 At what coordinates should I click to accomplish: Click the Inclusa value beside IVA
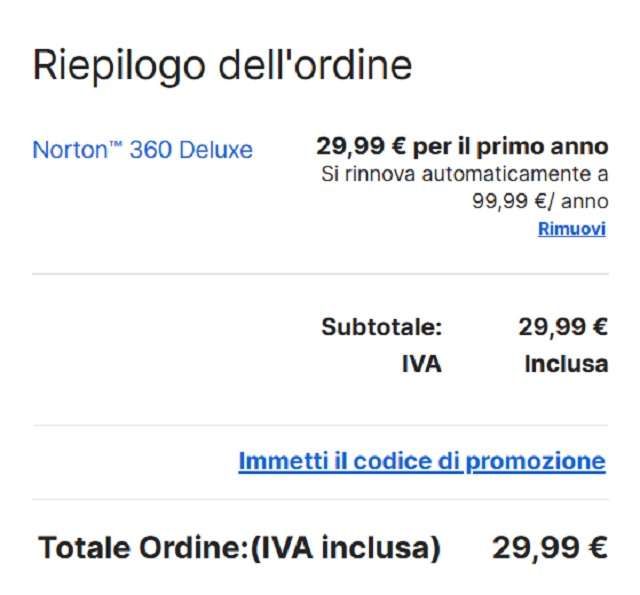coord(566,364)
